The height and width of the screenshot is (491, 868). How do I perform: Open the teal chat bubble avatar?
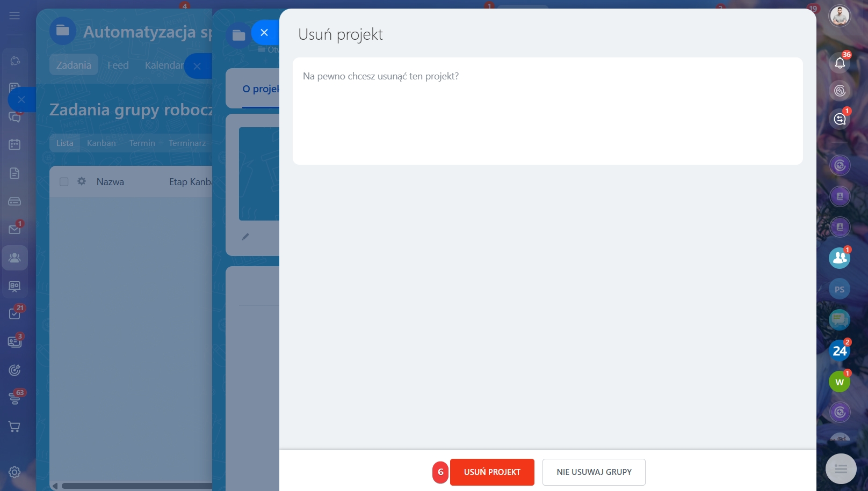tap(840, 320)
